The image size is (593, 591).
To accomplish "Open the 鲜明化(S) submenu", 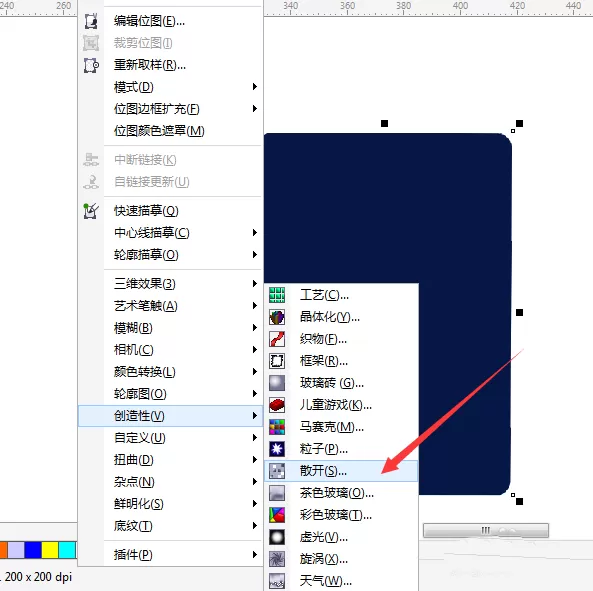I will point(170,504).
